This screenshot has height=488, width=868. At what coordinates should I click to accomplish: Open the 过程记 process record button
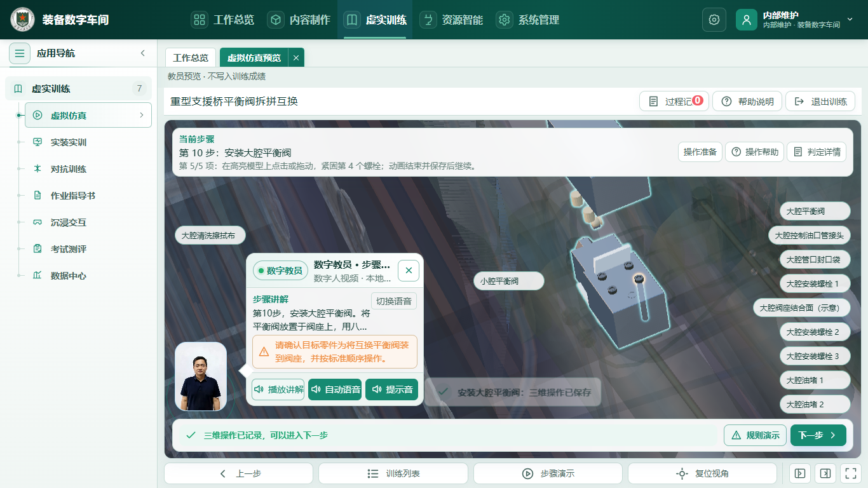click(x=674, y=102)
